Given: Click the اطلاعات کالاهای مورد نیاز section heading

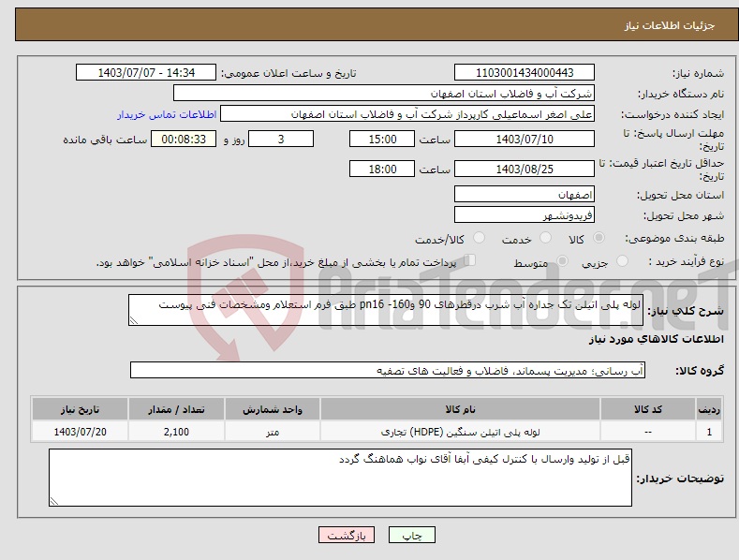Looking at the screenshot, I should 656,339.
